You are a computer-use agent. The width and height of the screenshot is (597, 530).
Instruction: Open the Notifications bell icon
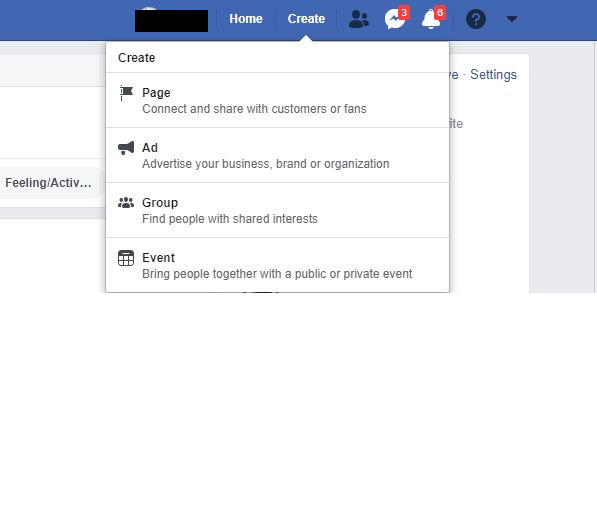point(432,18)
